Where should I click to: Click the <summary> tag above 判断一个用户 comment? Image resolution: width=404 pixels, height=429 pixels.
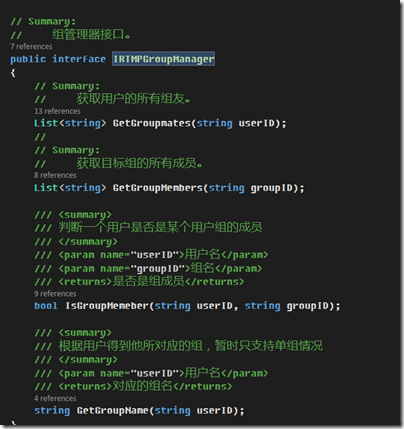[85, 215]
